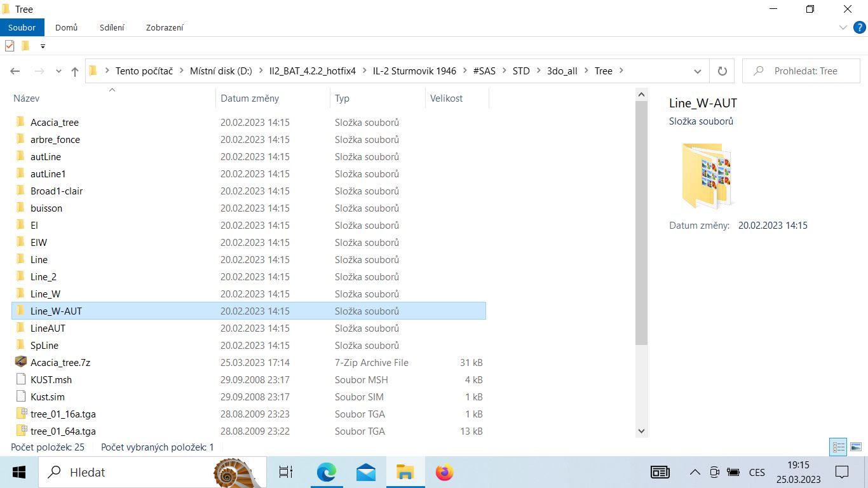Screen dimensions: 868x488
Task: Select the autLine1 folder icon
Action: (x=20, y=173)
